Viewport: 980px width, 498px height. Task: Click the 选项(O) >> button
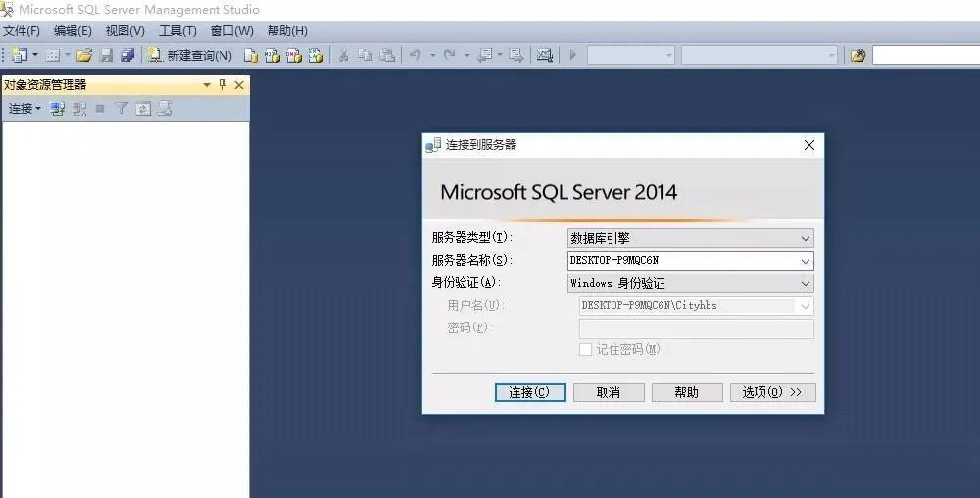click(x=772, y=392)
